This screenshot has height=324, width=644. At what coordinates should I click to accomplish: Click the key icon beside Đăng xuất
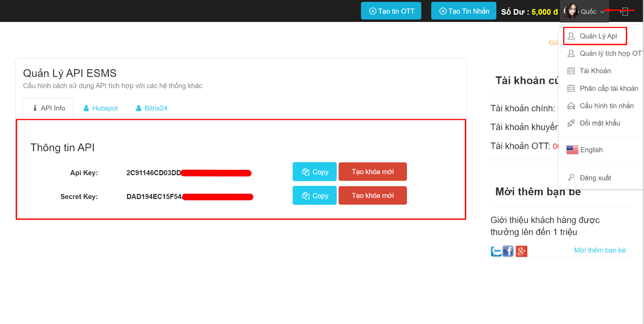coord(571,177)
